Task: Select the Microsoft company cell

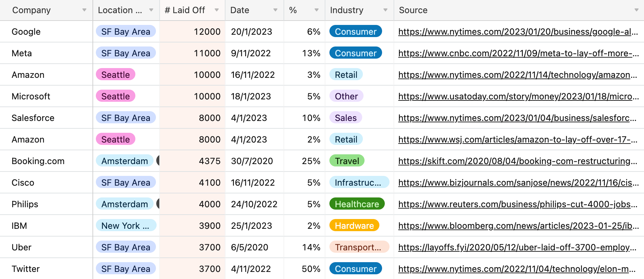Action: click(46, 96)
